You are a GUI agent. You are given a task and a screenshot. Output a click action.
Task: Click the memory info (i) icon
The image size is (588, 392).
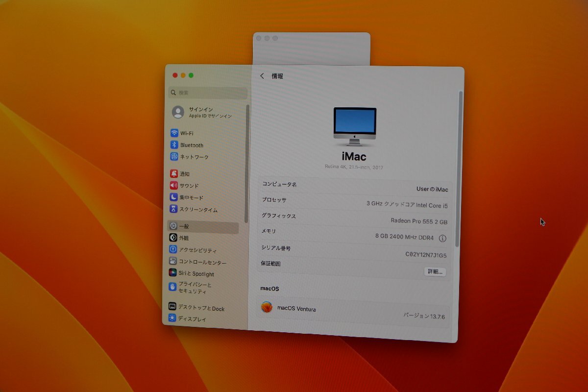coord(442,239)
